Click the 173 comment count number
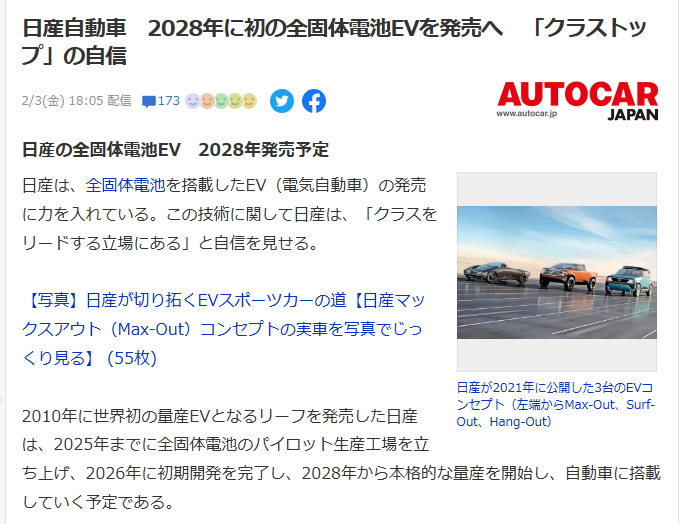 coord(168,101)
